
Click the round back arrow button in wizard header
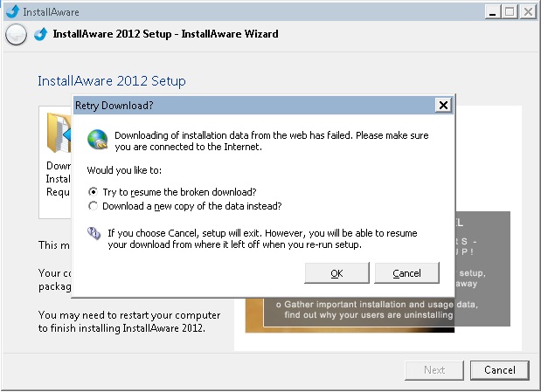pyautogui.click(x=16, y=34)
